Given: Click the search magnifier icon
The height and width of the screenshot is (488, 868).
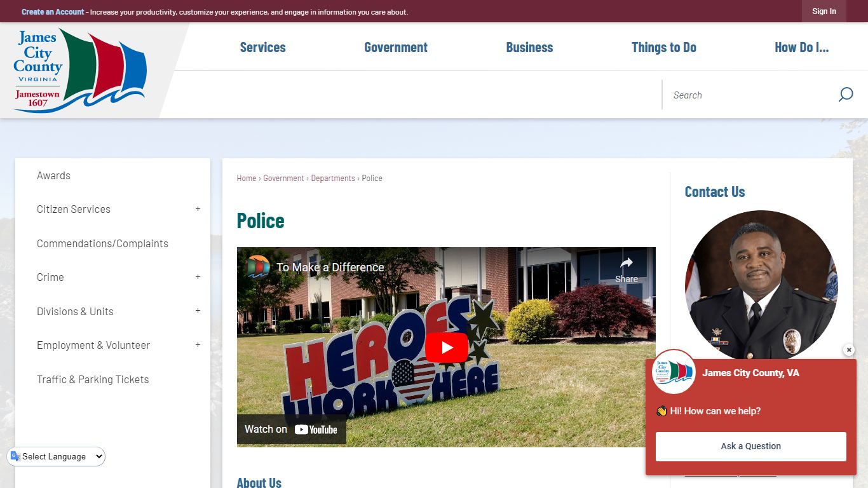Looking at the screenshot, I should [x=845, y=95].
